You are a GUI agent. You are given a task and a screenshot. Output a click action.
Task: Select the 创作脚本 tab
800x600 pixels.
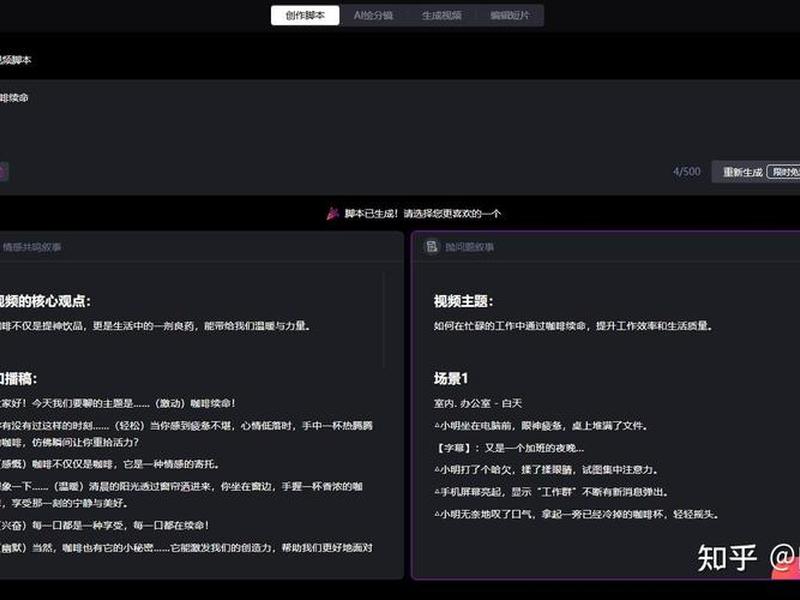click(305, 15)
